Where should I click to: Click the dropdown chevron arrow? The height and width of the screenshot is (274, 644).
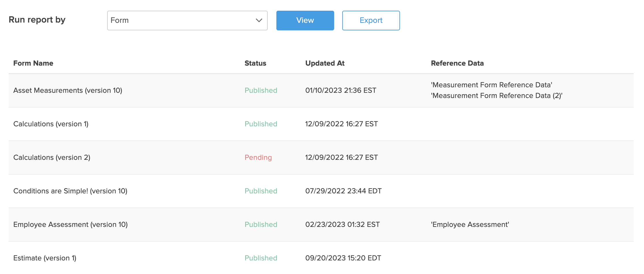pyautogui.click(x=259, y=21)
